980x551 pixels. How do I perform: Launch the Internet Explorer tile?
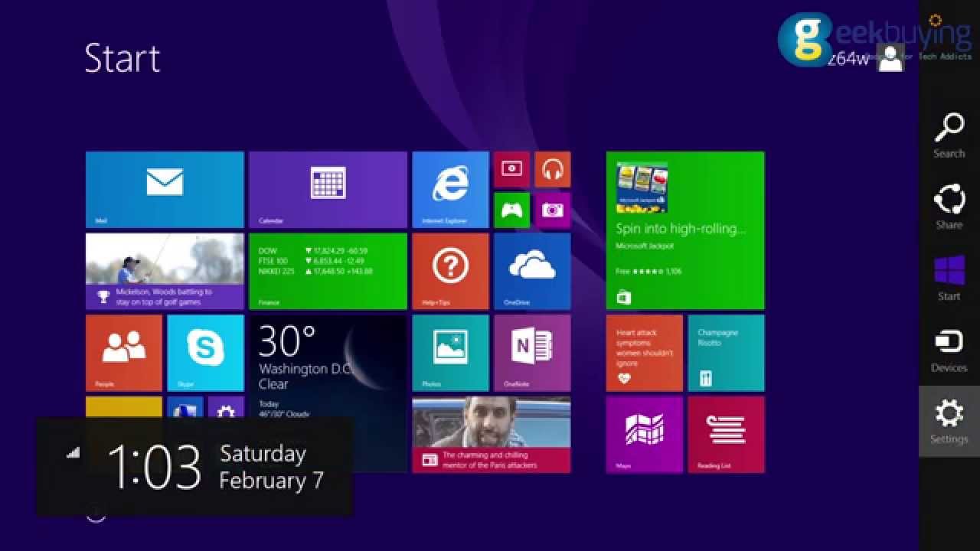(x=450, y=190)
